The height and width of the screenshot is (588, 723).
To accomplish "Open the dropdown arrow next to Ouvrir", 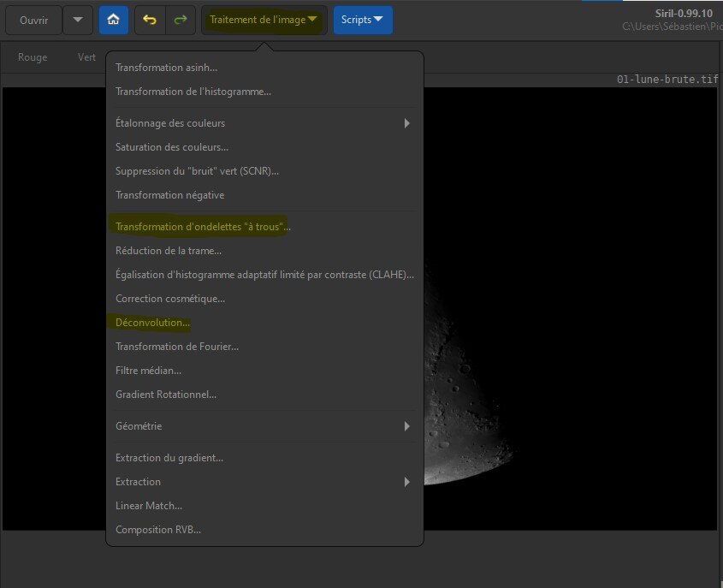I will 78,20.
